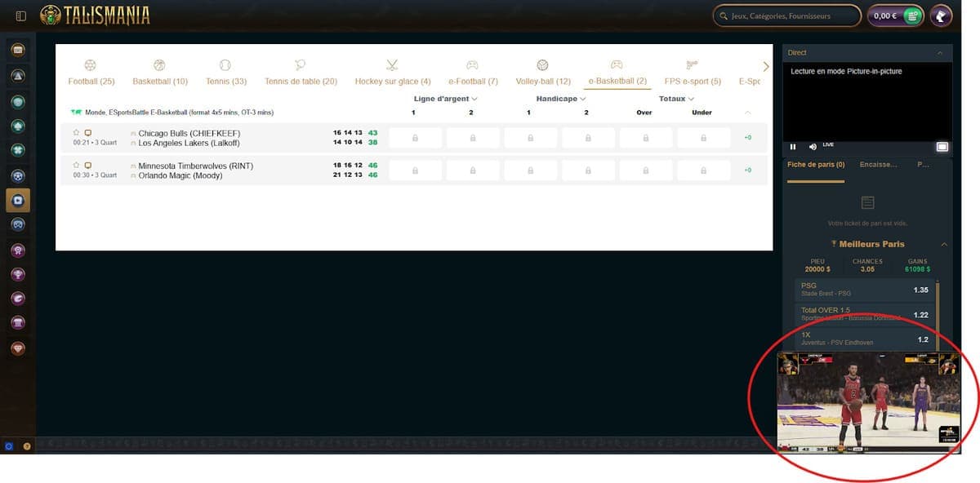Click the Jeux, Catégories, Fournisseurs search field
Screen dimensions: 980x483
pos(786,16)
